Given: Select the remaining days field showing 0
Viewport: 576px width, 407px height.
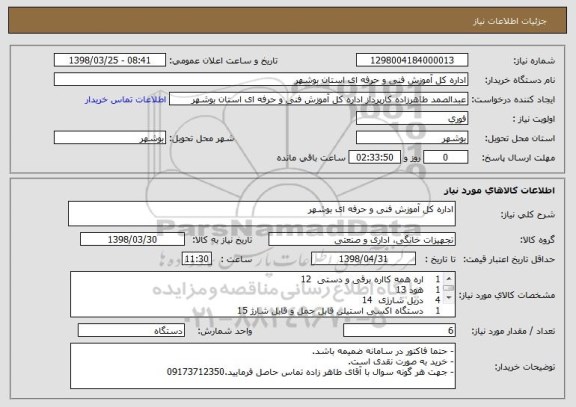Looking at the screenshot, I should pos(446,157).
